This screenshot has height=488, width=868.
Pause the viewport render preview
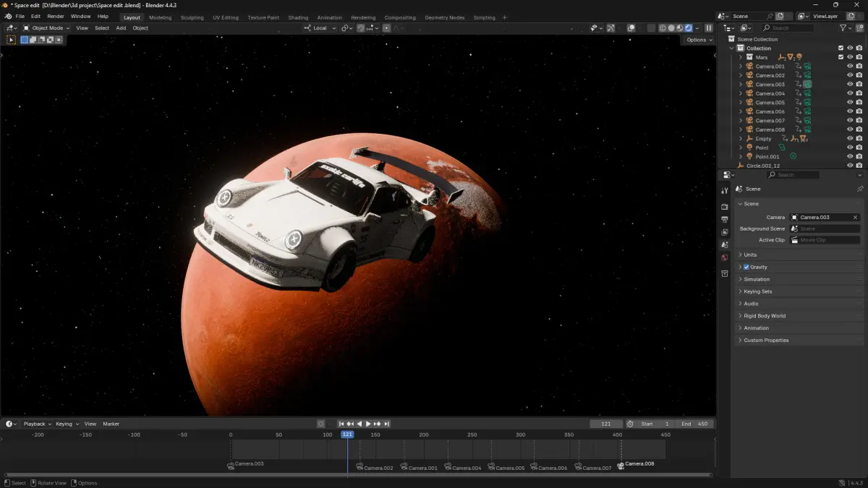click(x=709, y=28)
